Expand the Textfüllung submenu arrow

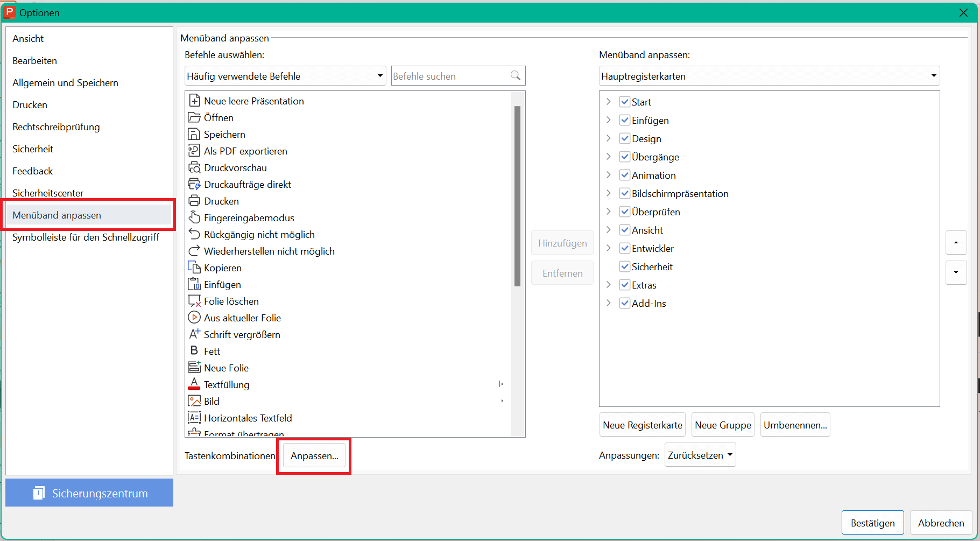[x=502, y=384]
